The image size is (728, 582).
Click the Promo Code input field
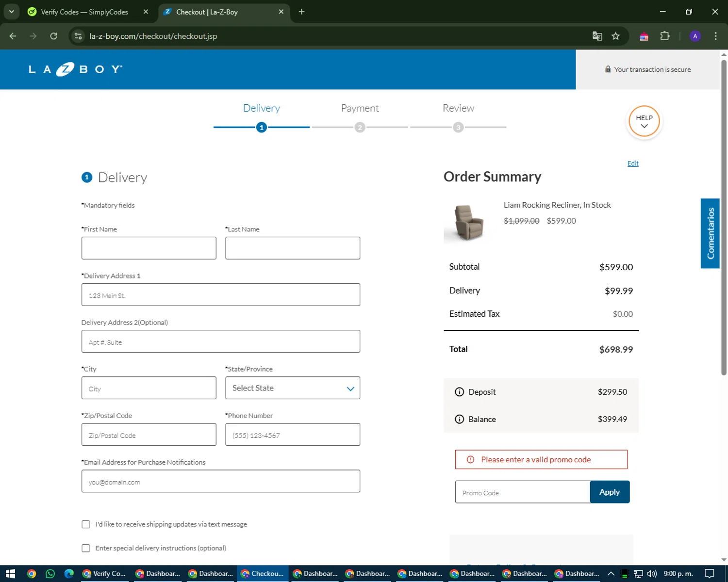(522, 492)
